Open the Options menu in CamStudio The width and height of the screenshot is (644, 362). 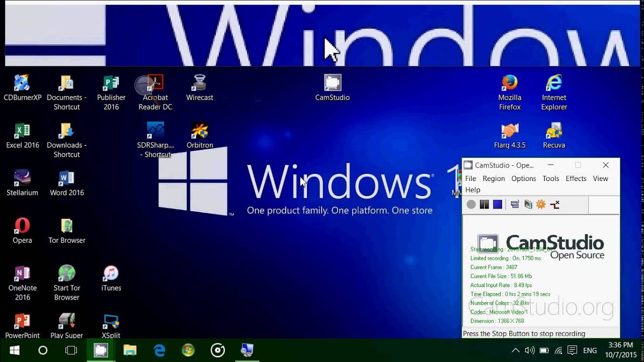523,178
